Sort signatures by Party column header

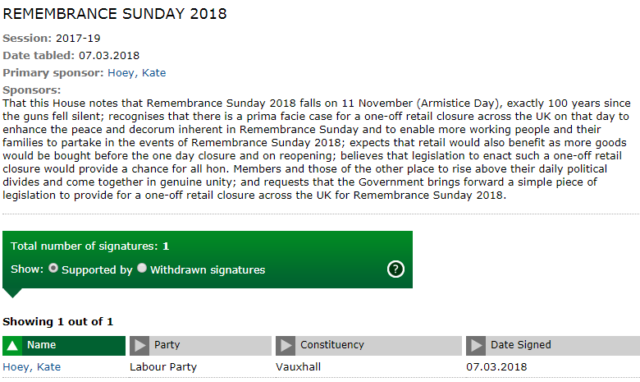coord(200,346)
